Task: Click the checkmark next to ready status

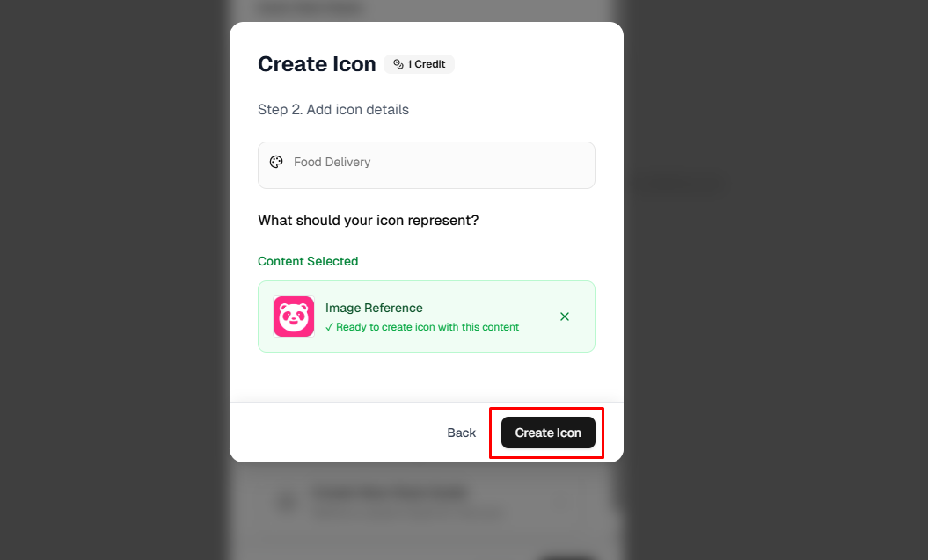Action: coord(331,326)
